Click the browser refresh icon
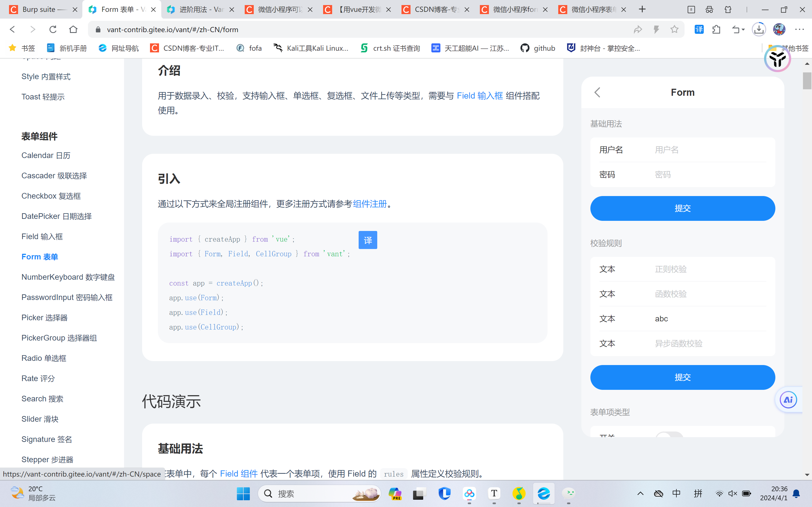The height and width of the screenshot is (507, 812). click(x=53, y=30)
